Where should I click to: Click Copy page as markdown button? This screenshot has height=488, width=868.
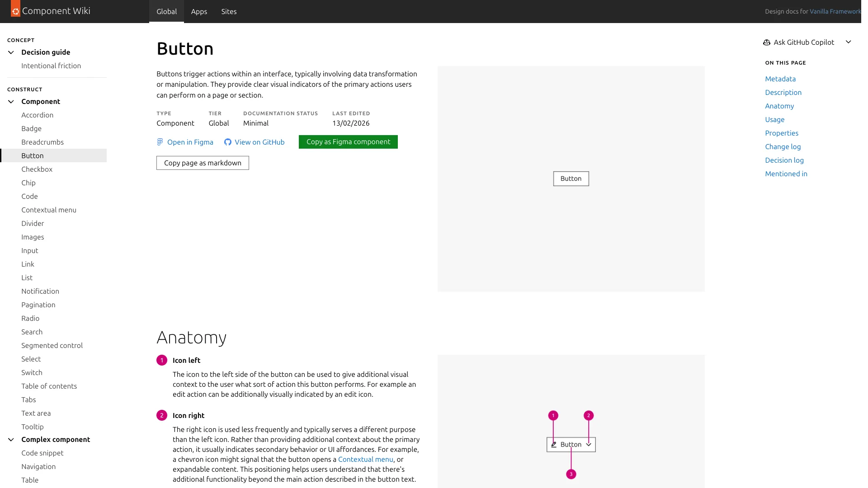tap(203, 163)
